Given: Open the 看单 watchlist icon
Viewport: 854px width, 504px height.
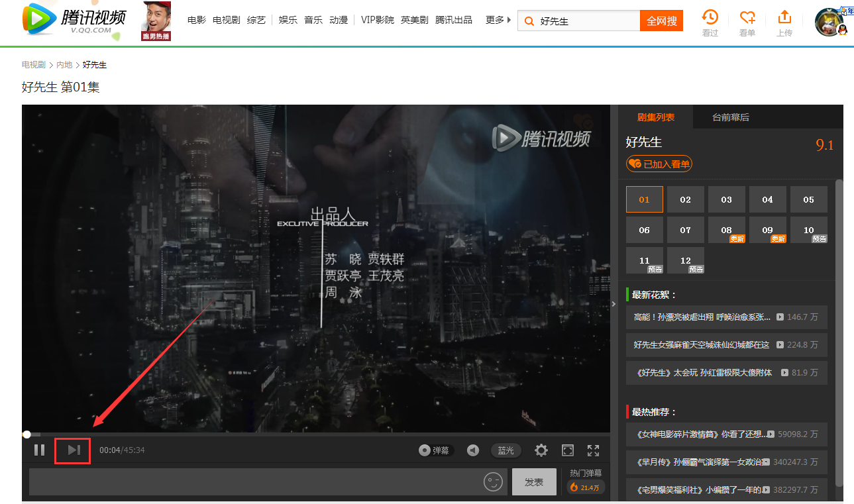Looking at the screenshot, I should tap(747, 23).
